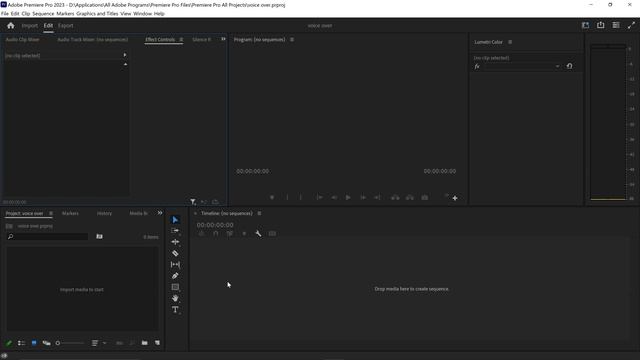Image resolution: width=640 pixels, height=360 pixels.
Task: Click the New Bin folder icon
Action: pyautogui.click(x=144, y=343)
